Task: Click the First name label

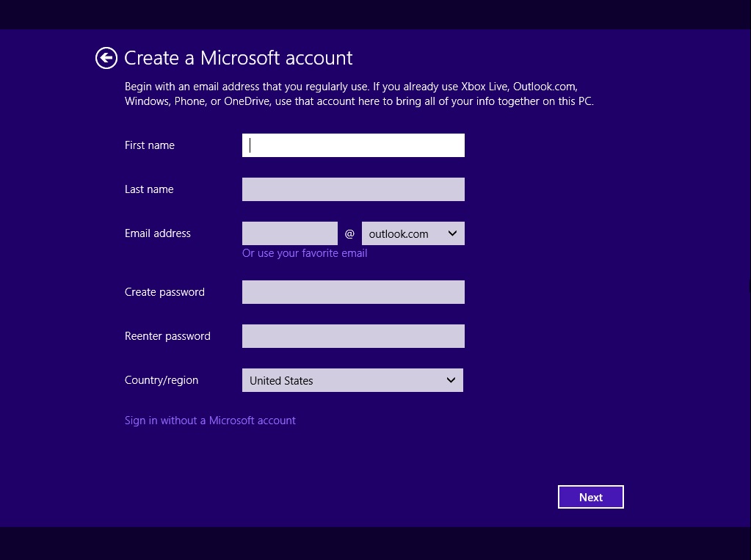Action: pos(149,145)
